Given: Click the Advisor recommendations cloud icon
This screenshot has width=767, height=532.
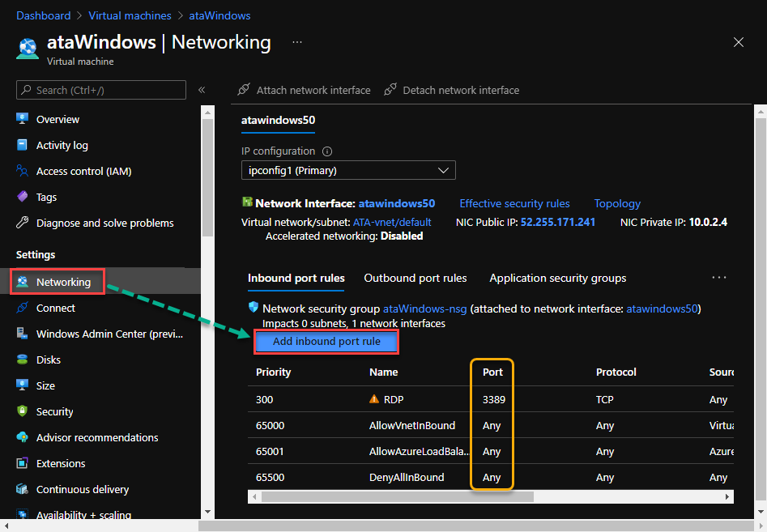Looking at the screenshot, I should (22, 437).
